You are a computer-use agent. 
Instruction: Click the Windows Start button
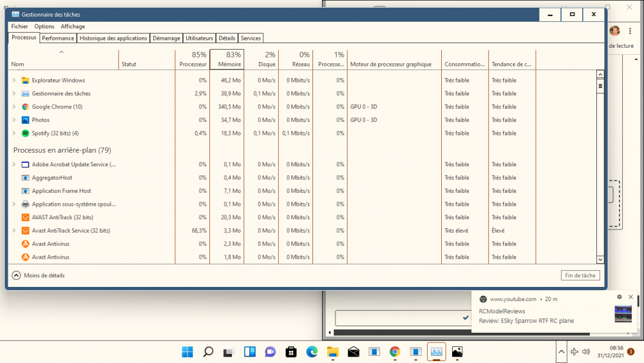click(x=187, y=352)
